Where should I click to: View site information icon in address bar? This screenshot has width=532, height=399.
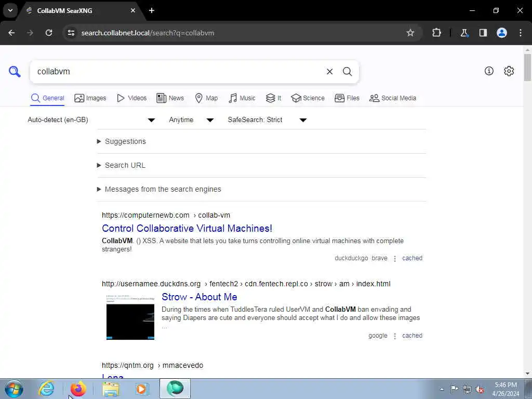tap(71, 33)
